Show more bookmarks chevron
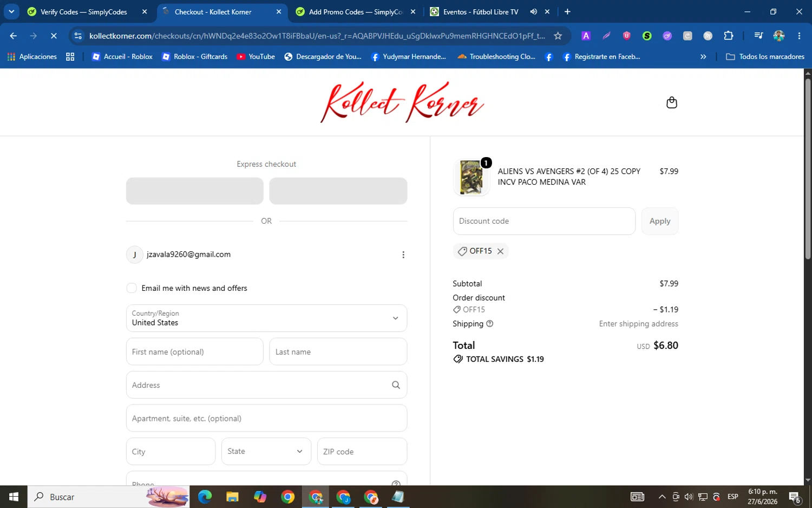Viewport: 812px width, 508px height. tap(703, 56)
